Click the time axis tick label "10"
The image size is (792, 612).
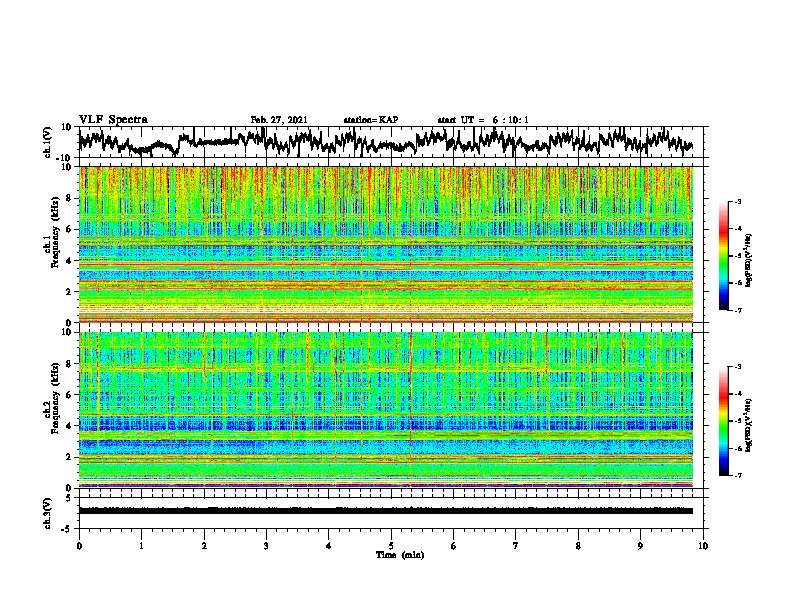point(703,546)
